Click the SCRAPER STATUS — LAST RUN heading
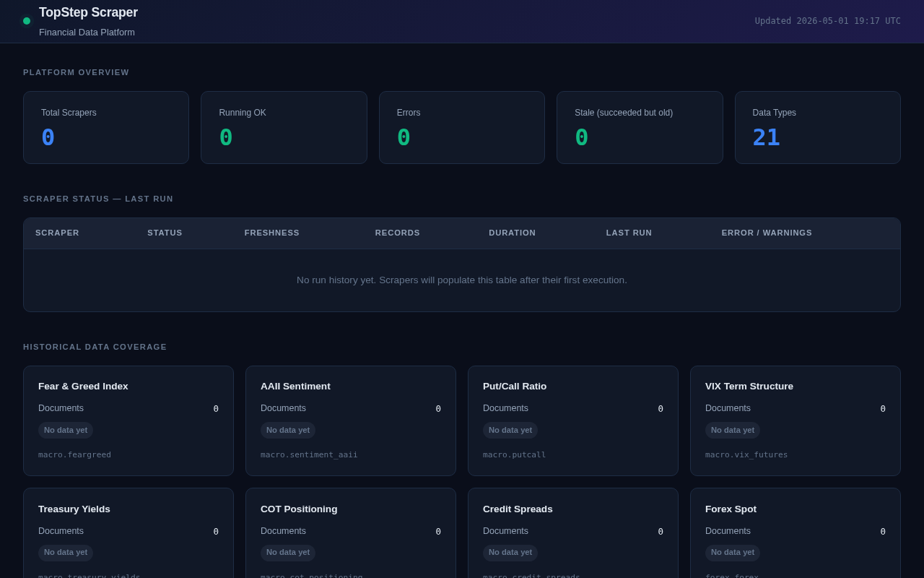This screenshot has width=924, height=578. (x=98, y=199)
